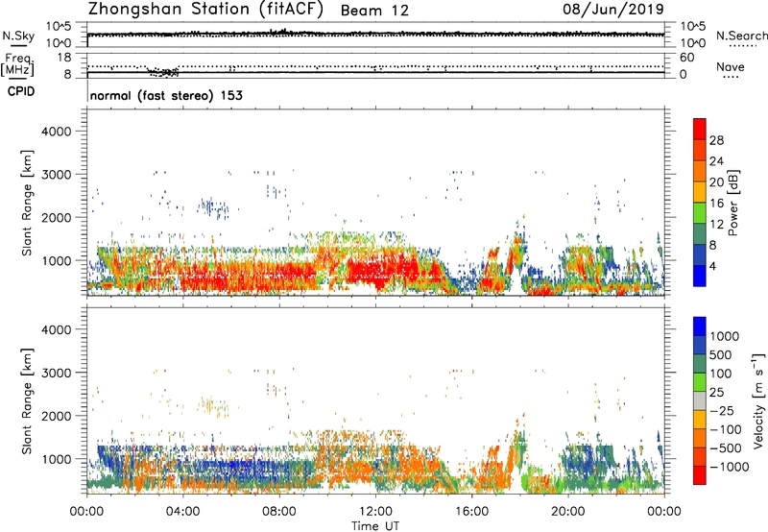
Task: Click the '24' power colorbar value
Action: (716, 161)
